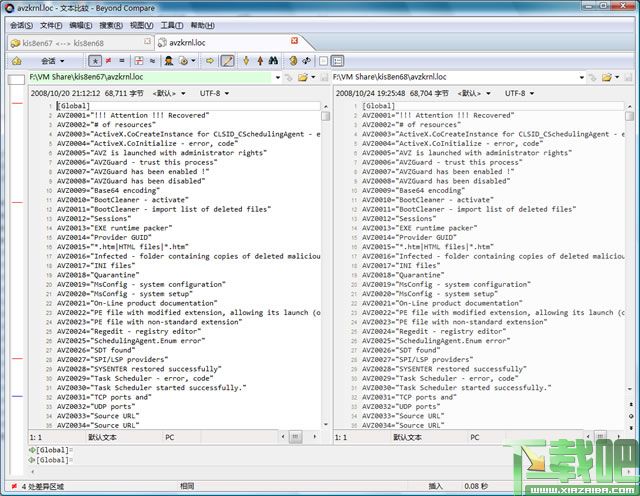Click the left Save file icon
The image size is (640, 496).
pyautogui.click(x=324, y=77)
